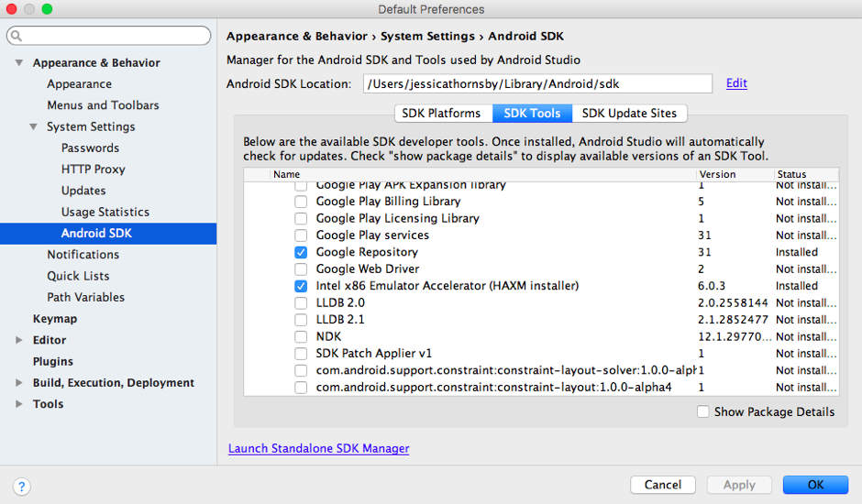
Task: Select the NDK row name text
Action: tap(328, 336)
